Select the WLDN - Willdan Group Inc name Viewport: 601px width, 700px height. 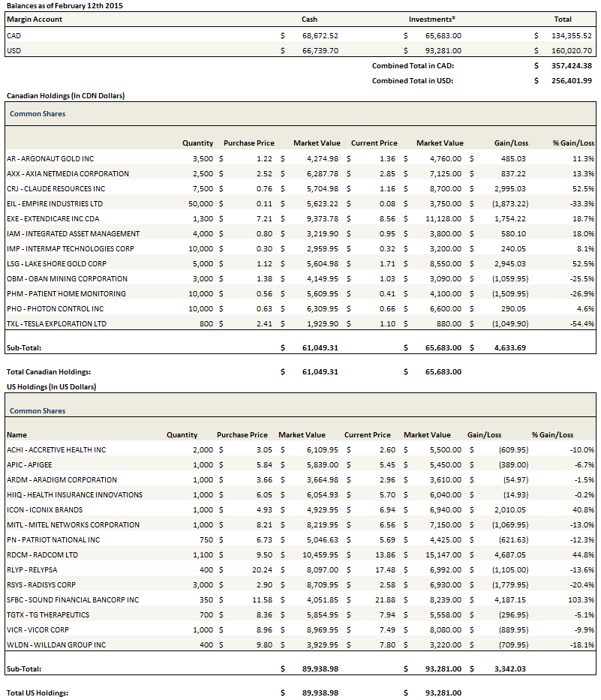pyautogui.click(x=56, y=644)
